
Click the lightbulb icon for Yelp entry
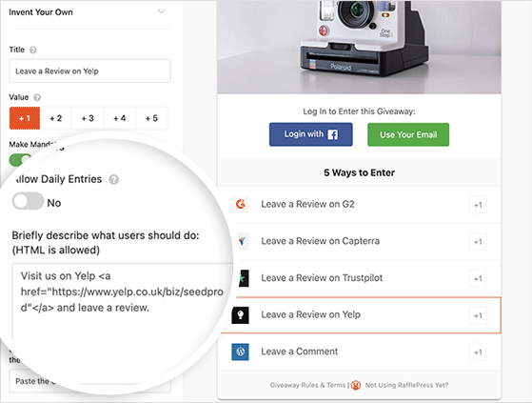pyautogui.click(x=240, y=315)
